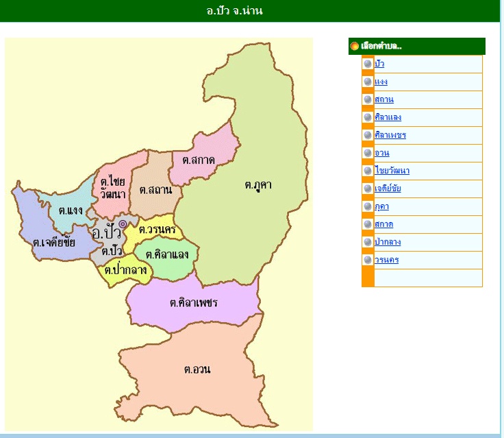
Task: Select the วรนคร link in the list
Action: click(386, 260)
